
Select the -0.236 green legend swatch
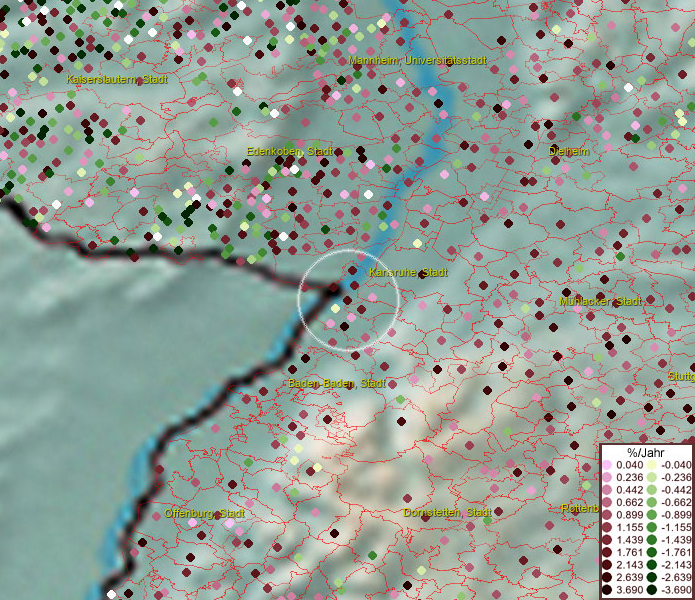(x=652, y=477)
